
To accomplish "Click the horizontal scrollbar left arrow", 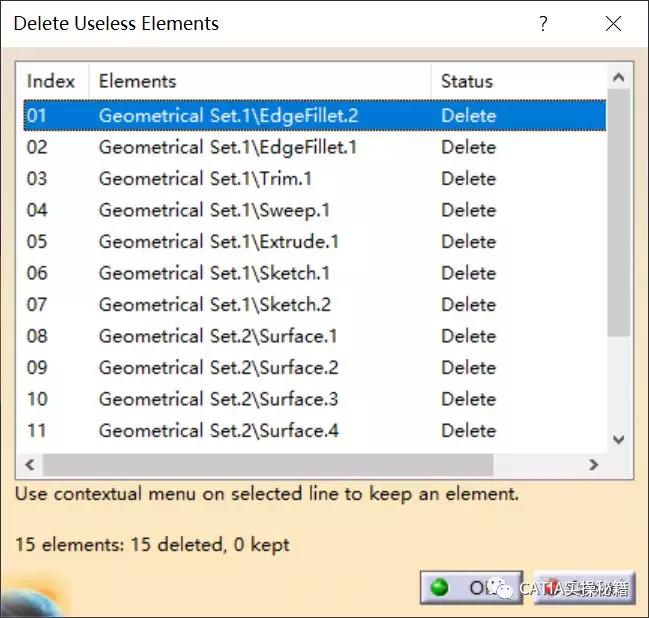I will tap(29, 465).
